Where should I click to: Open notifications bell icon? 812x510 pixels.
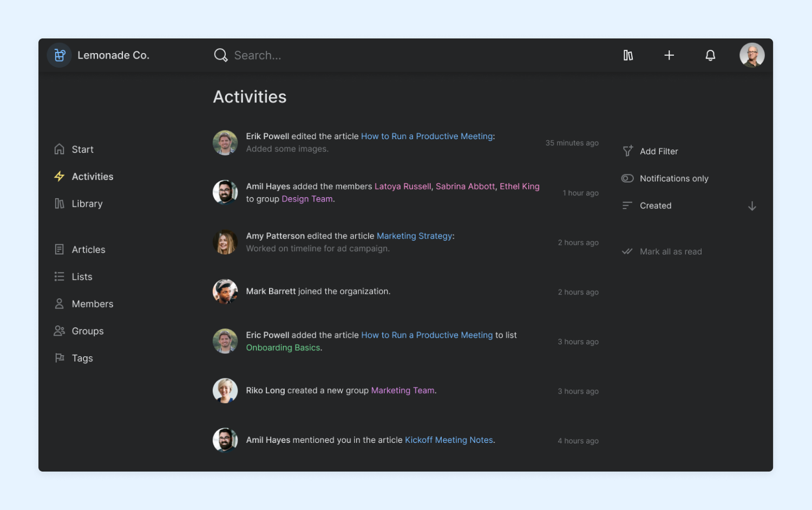(710, 55)
